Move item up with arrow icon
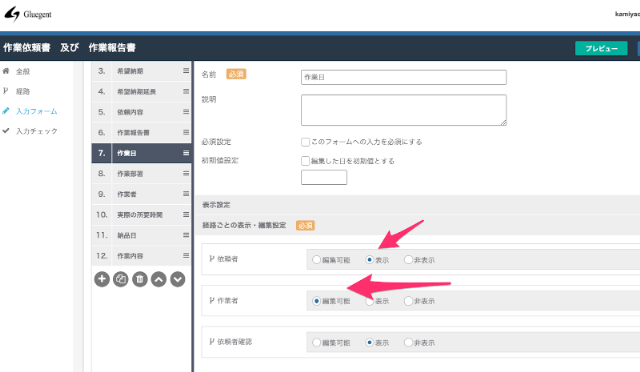 click(x=159, y=279)
